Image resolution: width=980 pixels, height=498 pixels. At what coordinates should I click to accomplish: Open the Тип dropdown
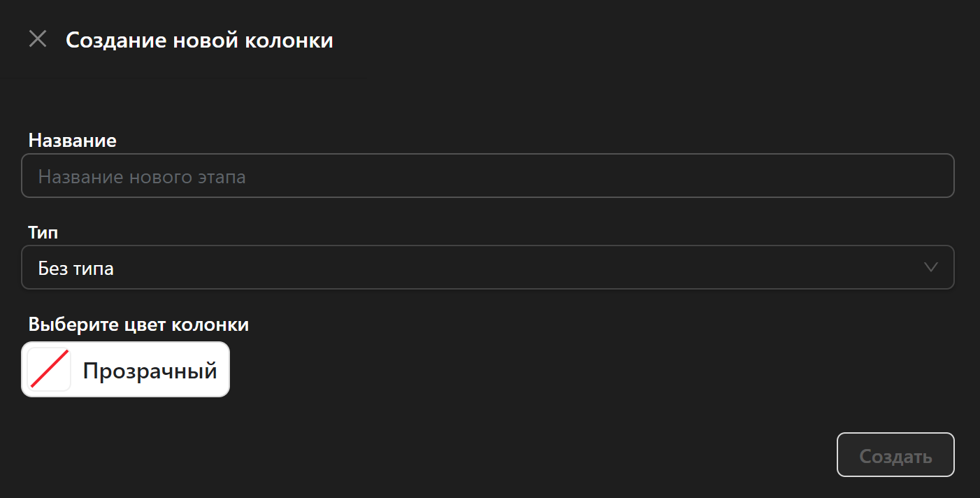click(x=487, y=267)
